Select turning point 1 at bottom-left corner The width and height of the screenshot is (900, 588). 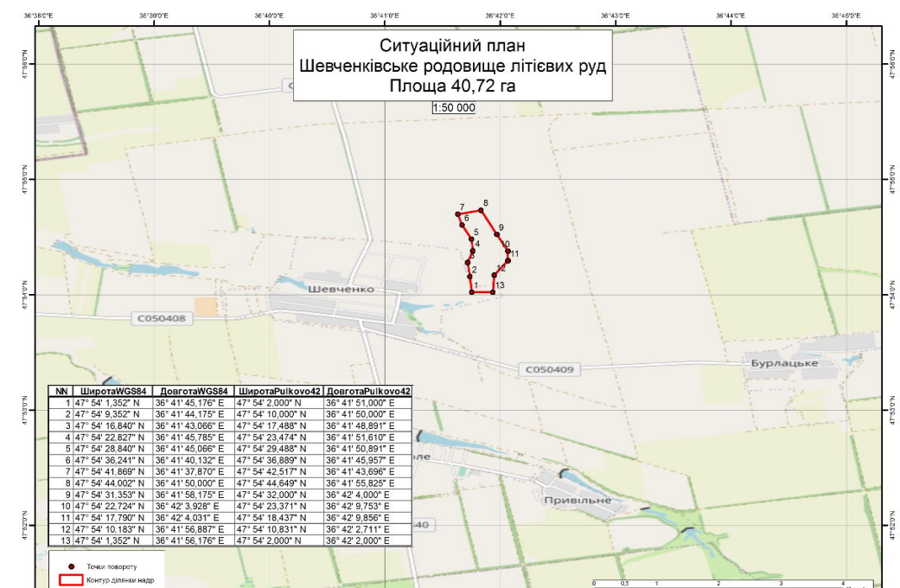[x=472, y=292]
